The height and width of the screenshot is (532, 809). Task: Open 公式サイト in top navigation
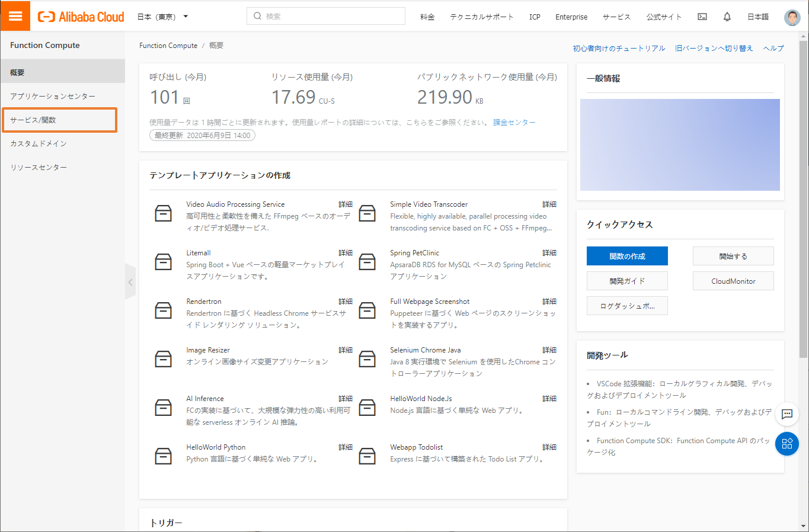(x=664, y=17)
